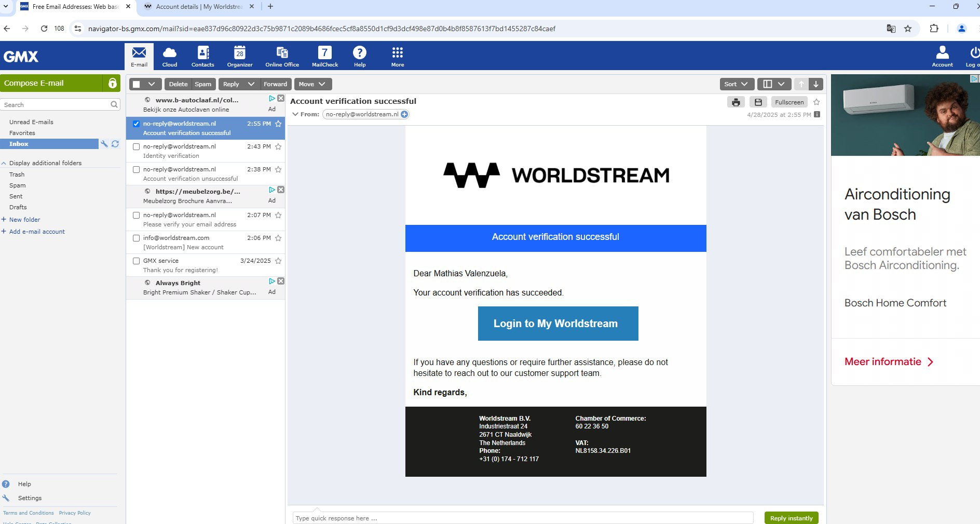This screenshot has width=980, height=524.
Task: Star the Account verification successful email
Action: (x=278, y=124)
